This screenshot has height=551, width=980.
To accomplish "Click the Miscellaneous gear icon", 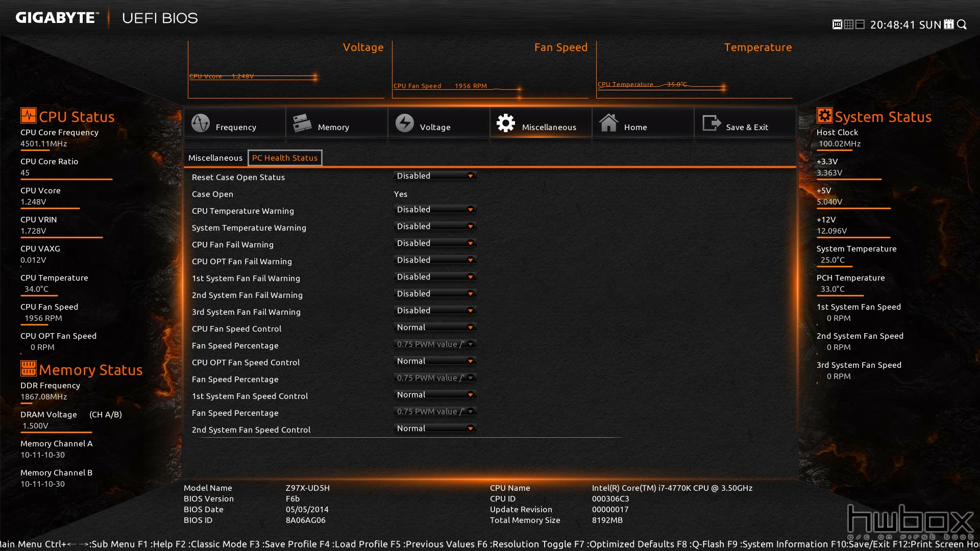I will pyautogui.click(x=506, y=123).
